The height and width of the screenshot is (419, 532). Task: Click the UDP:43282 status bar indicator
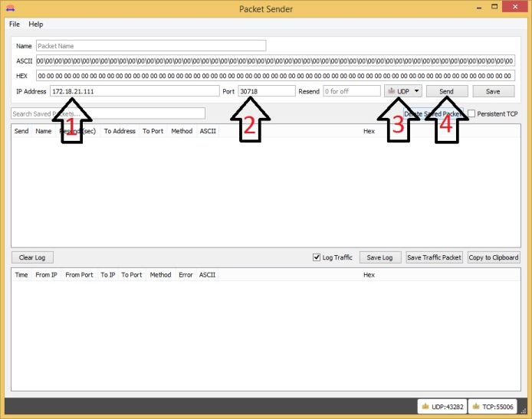tap(441, 406)
